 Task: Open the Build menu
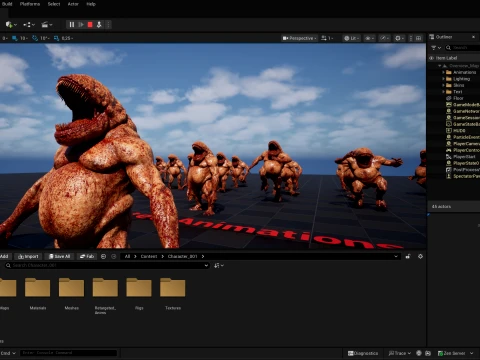7,4
